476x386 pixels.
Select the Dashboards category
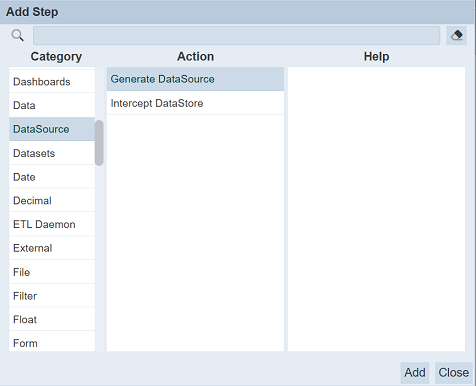coord(52,81)
